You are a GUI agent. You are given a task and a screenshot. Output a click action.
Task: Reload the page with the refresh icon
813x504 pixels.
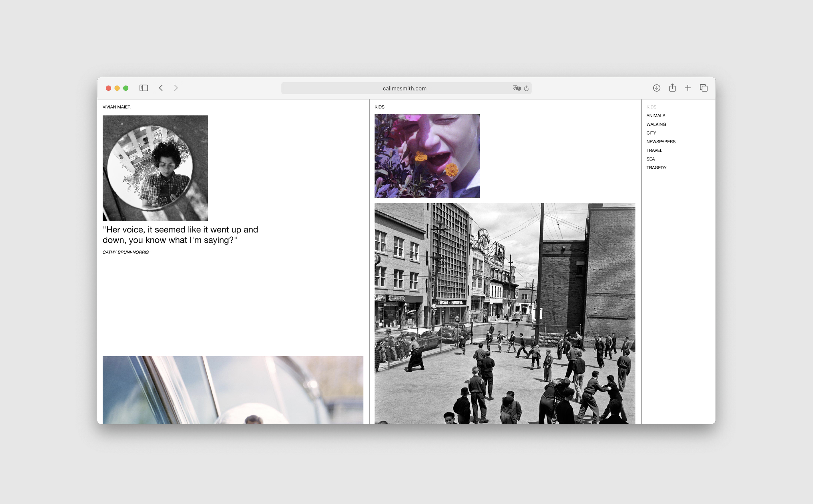pyautogui.click(x=526, y=88)
